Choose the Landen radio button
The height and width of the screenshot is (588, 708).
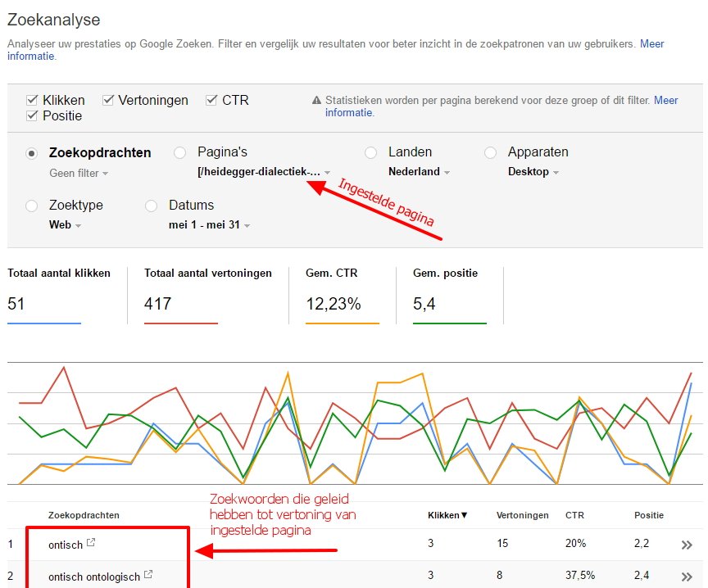370,153
